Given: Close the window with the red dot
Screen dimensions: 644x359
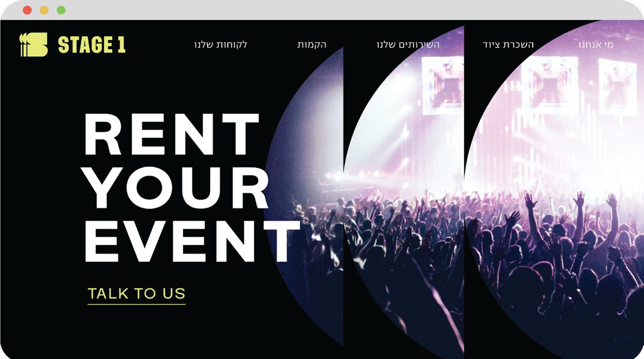Looking at the screenshot, I should pyautogui.click(x=27, y=10).
